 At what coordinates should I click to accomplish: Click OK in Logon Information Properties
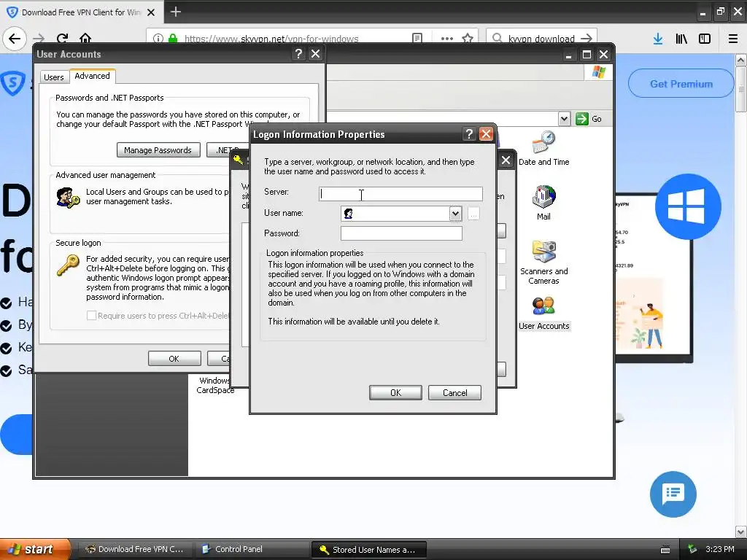395,392
